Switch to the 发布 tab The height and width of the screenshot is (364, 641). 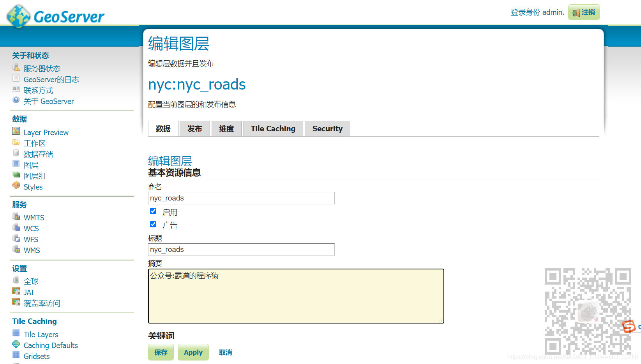tap(195, 129)
